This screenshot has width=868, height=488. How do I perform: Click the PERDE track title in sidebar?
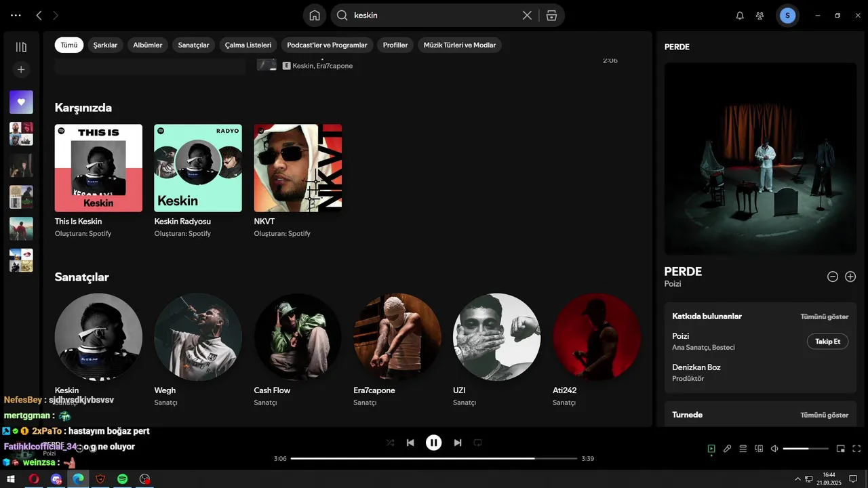pos(683,271)
